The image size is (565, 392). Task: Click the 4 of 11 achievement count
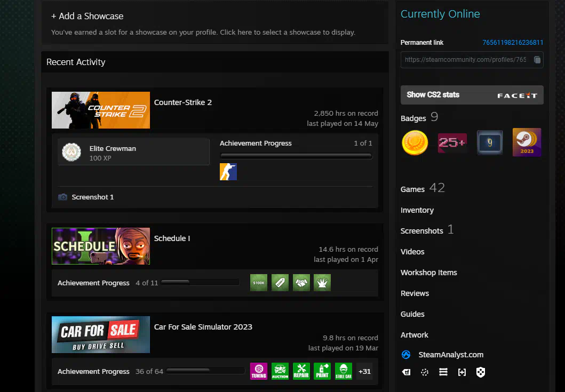click(147, 283)
